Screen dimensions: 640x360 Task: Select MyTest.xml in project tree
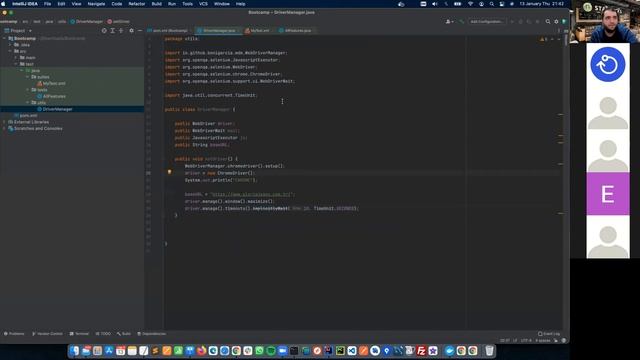coord(54,83)
